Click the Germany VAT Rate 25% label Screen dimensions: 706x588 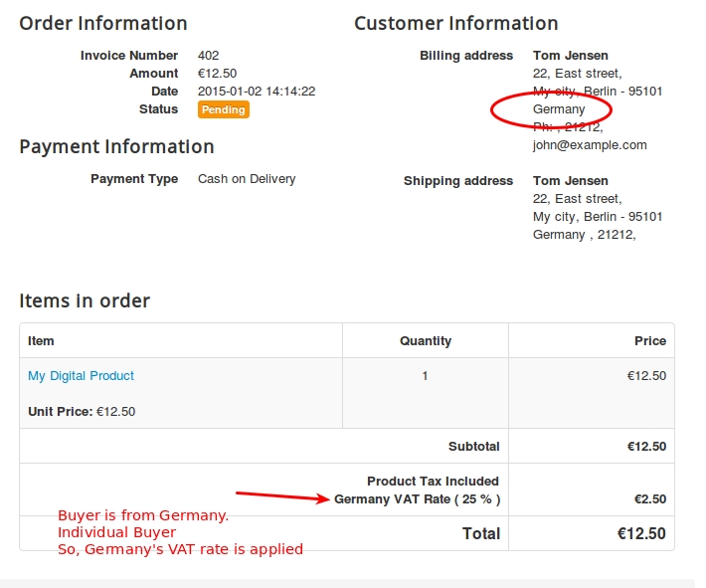tap(418, 499)
